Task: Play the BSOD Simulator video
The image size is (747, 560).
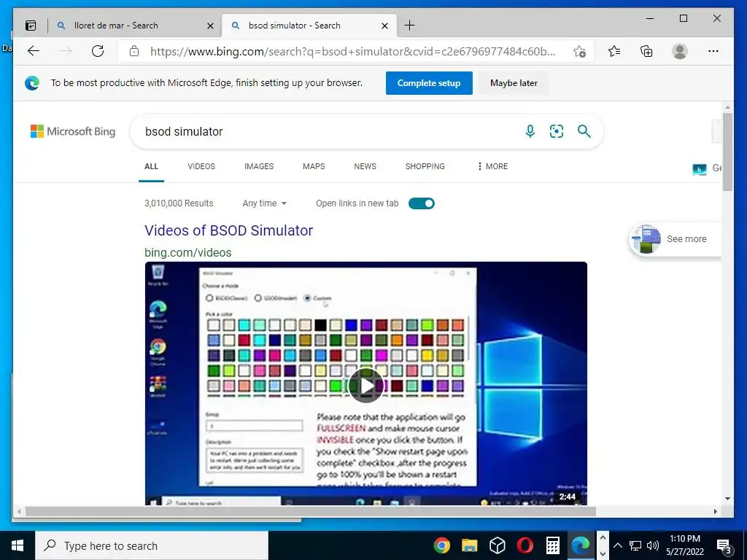Action: coord(366,386)
